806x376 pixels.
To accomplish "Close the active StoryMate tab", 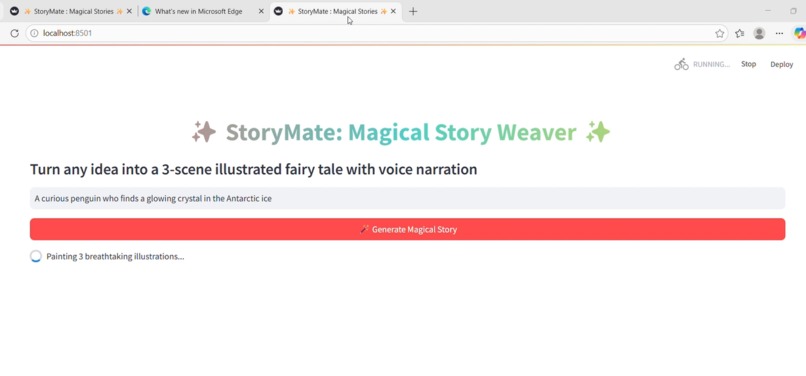I will coord(393,11).
